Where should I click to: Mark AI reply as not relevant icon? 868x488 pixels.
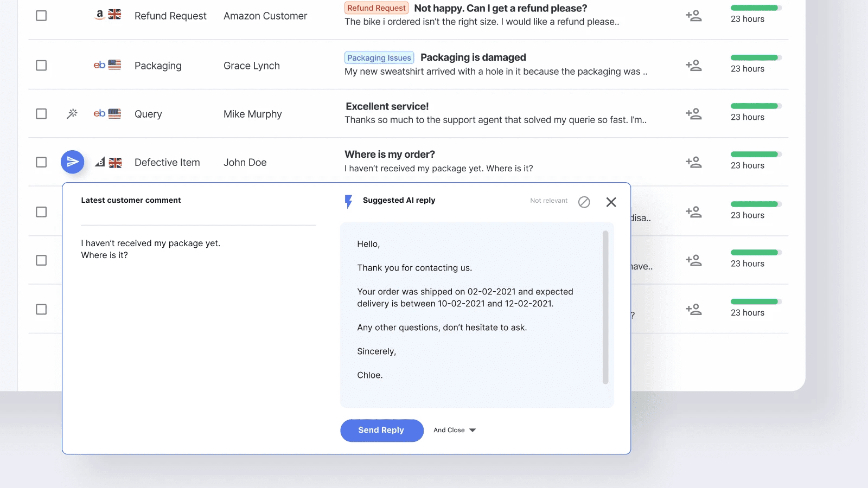point(584,202)
